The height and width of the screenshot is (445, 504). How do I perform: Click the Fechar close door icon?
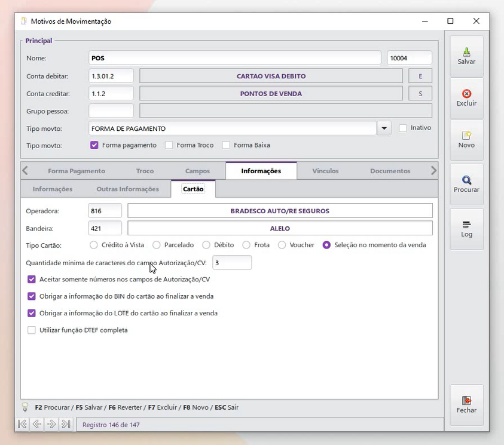pos(466,401)
